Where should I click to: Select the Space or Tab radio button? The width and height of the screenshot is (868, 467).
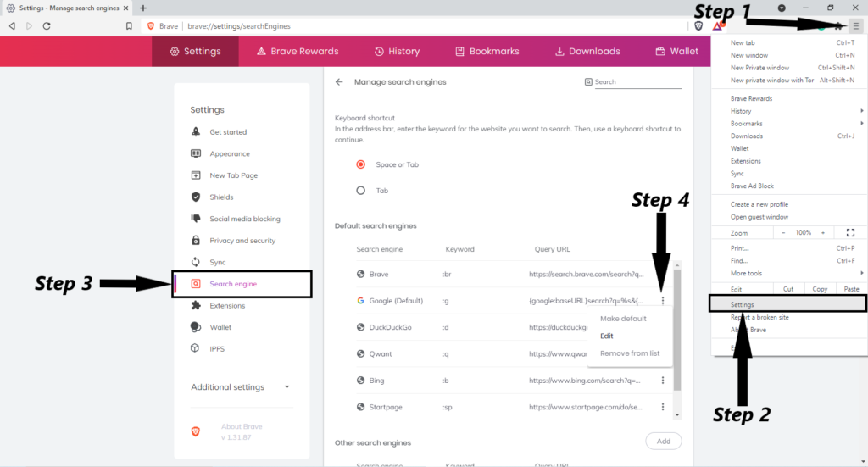pyautogui.click(x=361, y=164)
